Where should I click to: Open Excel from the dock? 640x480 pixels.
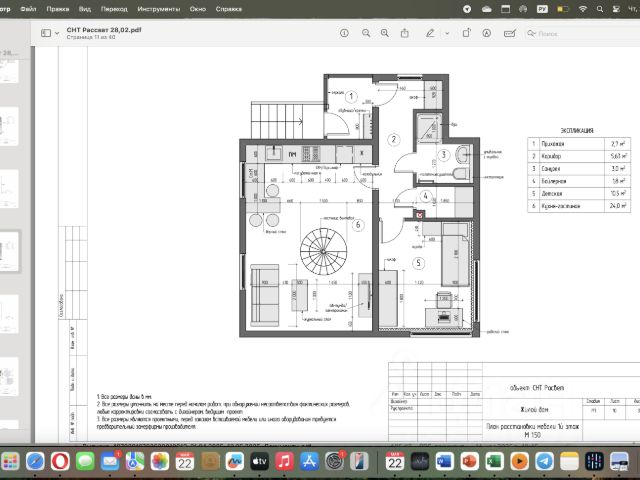tap(494, 462)
